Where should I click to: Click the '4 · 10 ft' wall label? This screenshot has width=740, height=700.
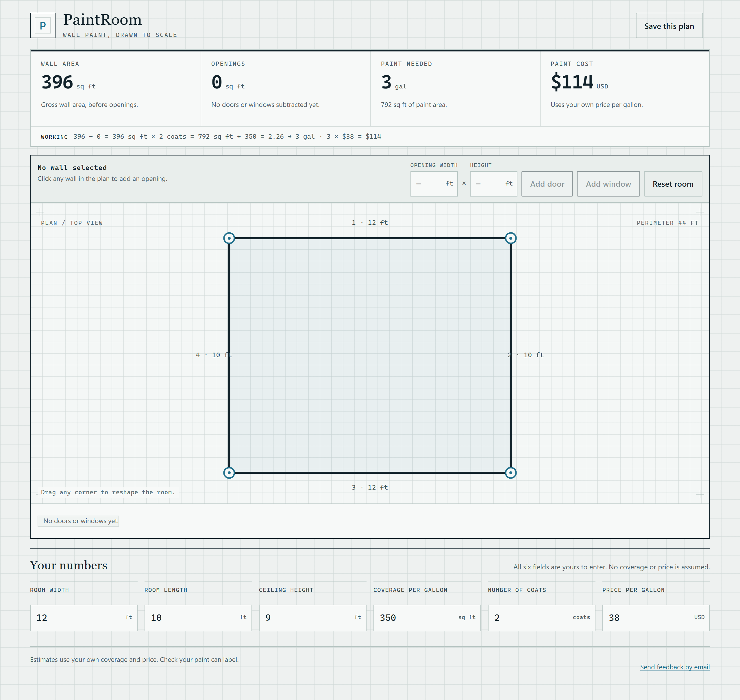(x=214, y=355)
